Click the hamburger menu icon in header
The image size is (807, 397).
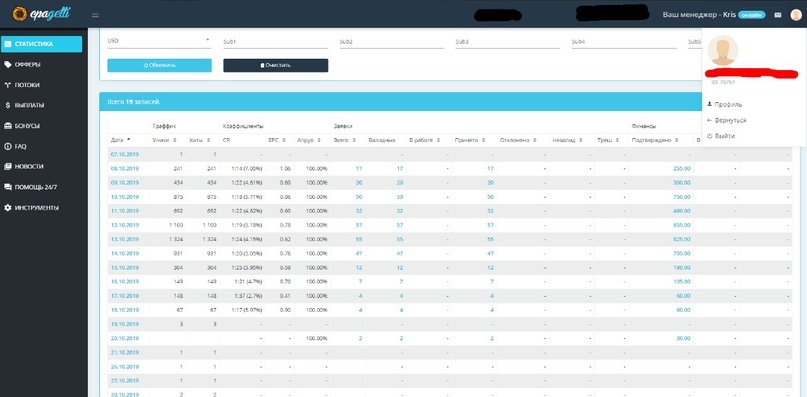click(95, 15)
